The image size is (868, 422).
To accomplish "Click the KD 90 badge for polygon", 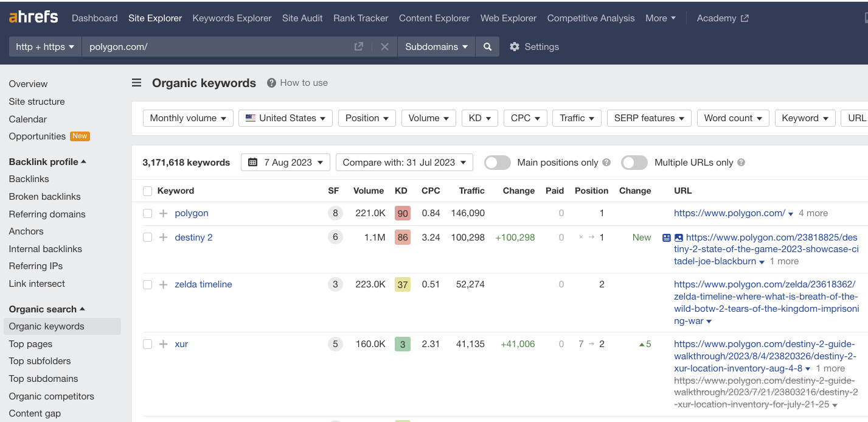I will tap(402, 213).
